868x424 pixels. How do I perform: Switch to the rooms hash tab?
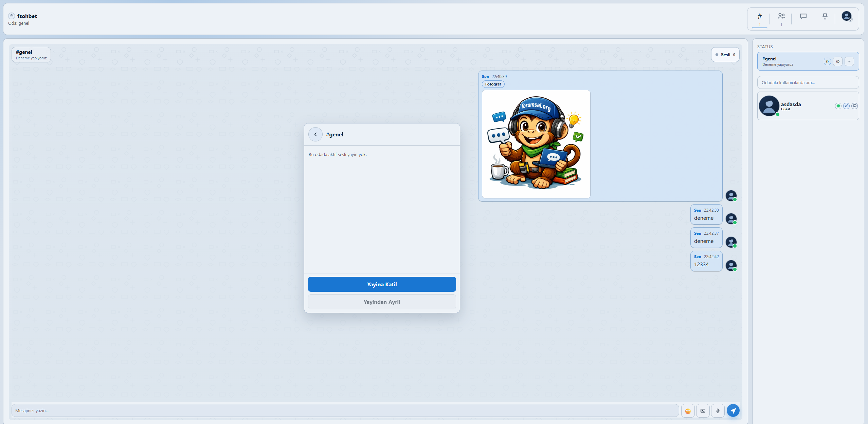[x=760, y=17]
